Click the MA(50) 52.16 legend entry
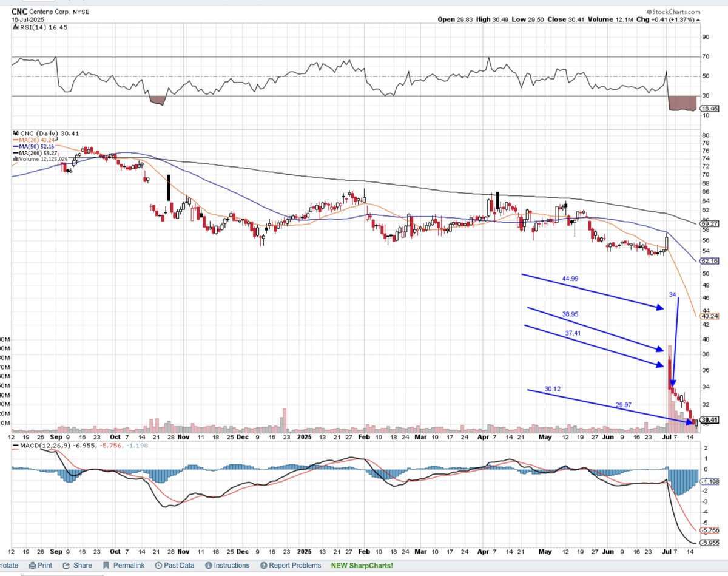Viewport: 728px width, 576px height. pos(35,146)
